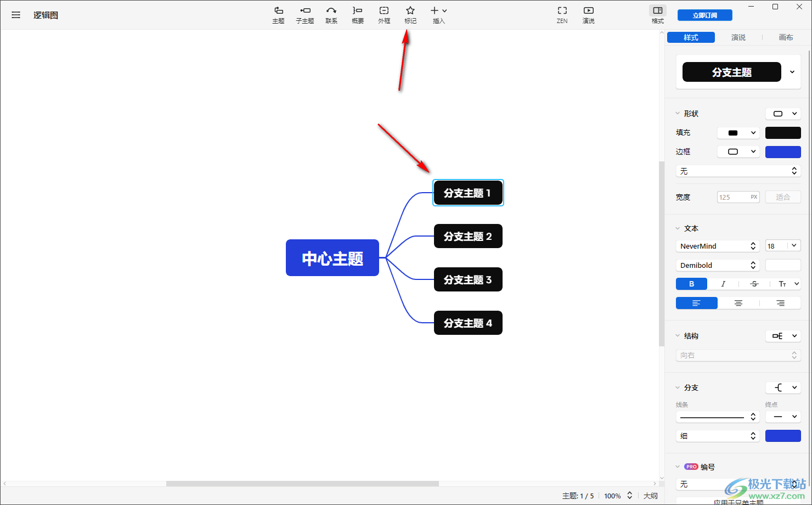The height and width of the screenshot is (505, 812).
Task: Switch to the 画布 tab
Action: pyautogui.click(x=786, y=37)
